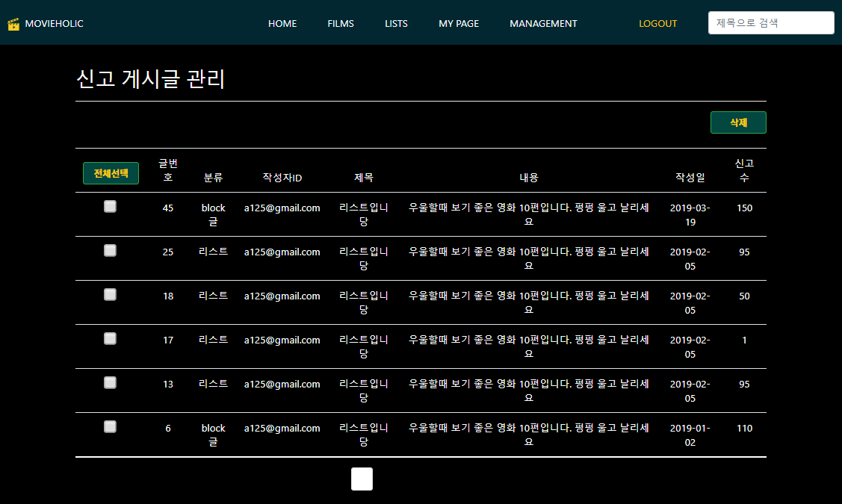Screen dimensions: 842x504
Task: Click post number 25 cell
Action: coord(168,252)
